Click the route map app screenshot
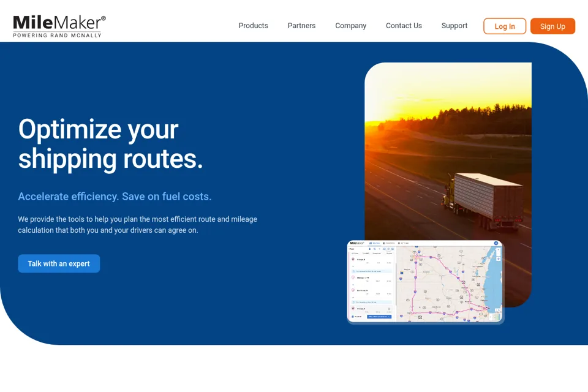 pos(426,281)
